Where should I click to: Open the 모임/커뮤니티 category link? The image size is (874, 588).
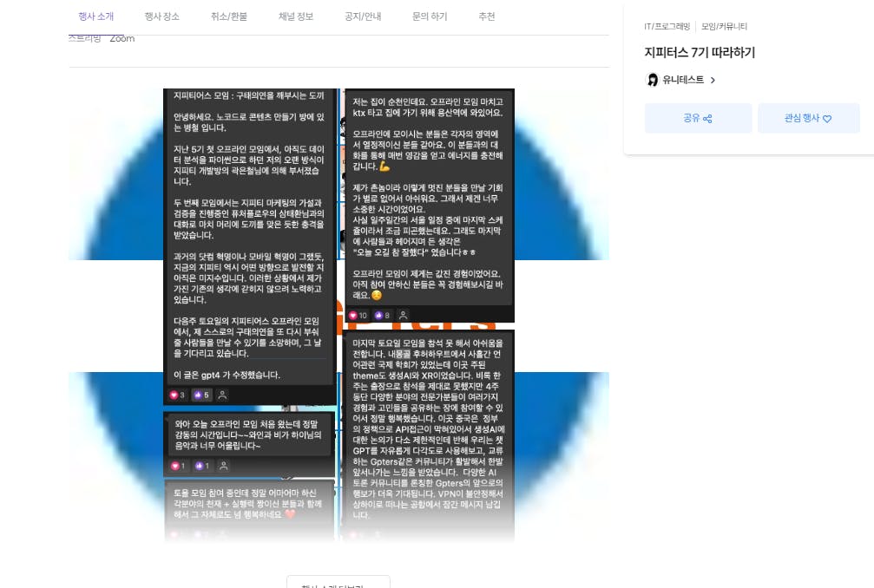(x=724, y=26)
